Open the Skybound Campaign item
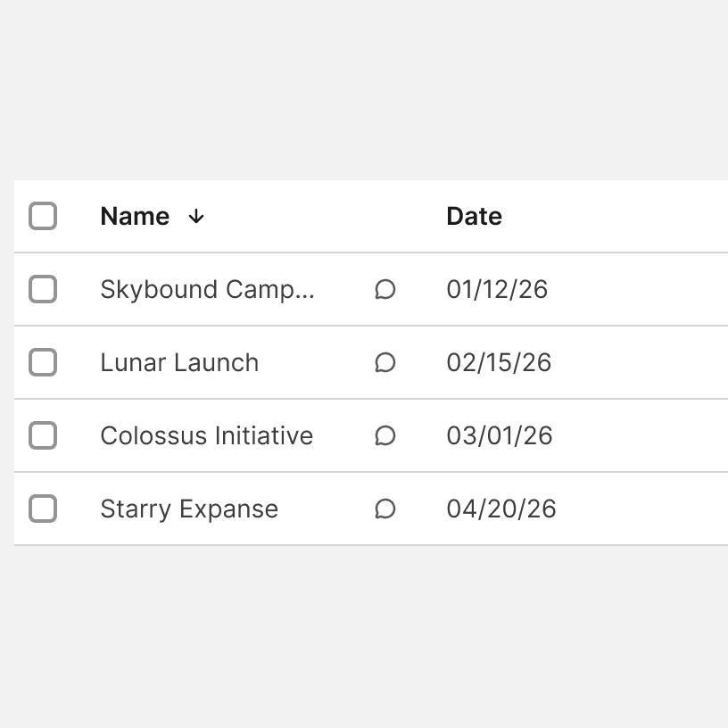Viewport: 728px width, 728px height. [207, 290]
